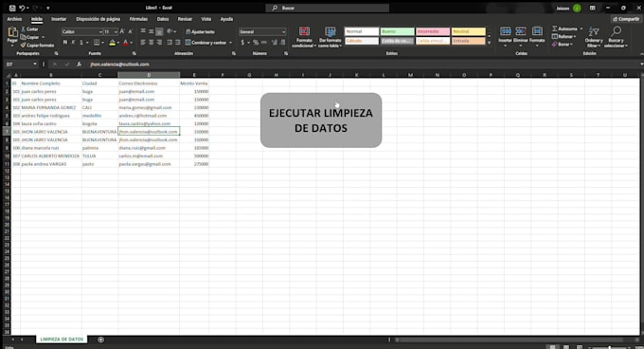Toggle Ajustar texto wrap
Viewport: 644px width, 349px height.
click(200, 31)
